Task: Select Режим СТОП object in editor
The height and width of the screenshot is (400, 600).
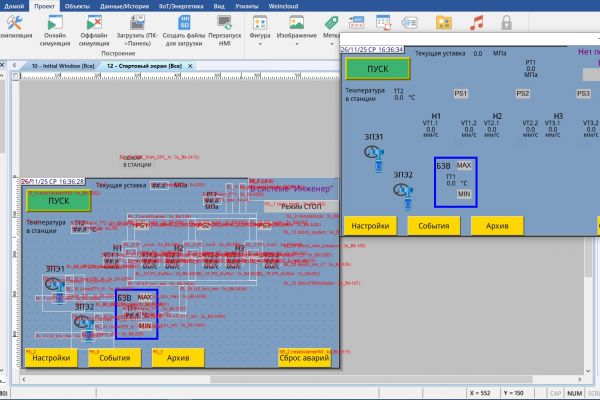Action: click(301, 206)
